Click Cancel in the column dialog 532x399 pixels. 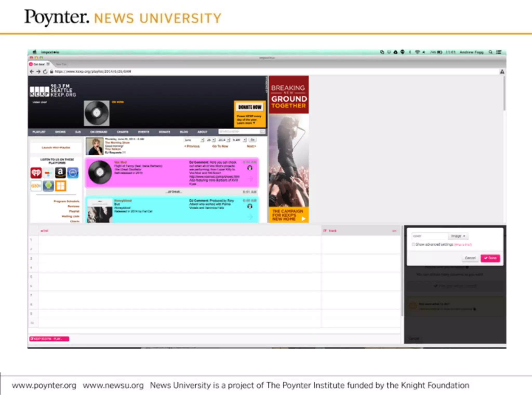point(470,258)
